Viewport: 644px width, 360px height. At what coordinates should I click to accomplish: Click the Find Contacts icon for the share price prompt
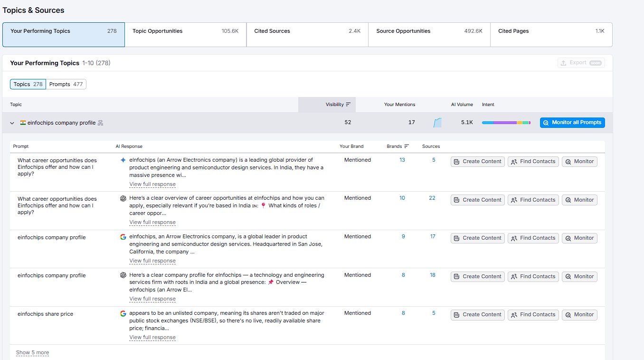point(514,314)
